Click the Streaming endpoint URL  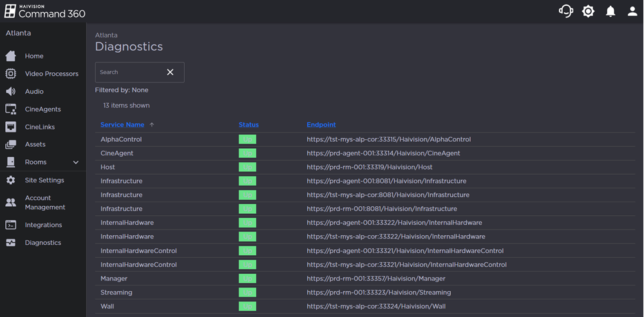click(x=379, y=293)
